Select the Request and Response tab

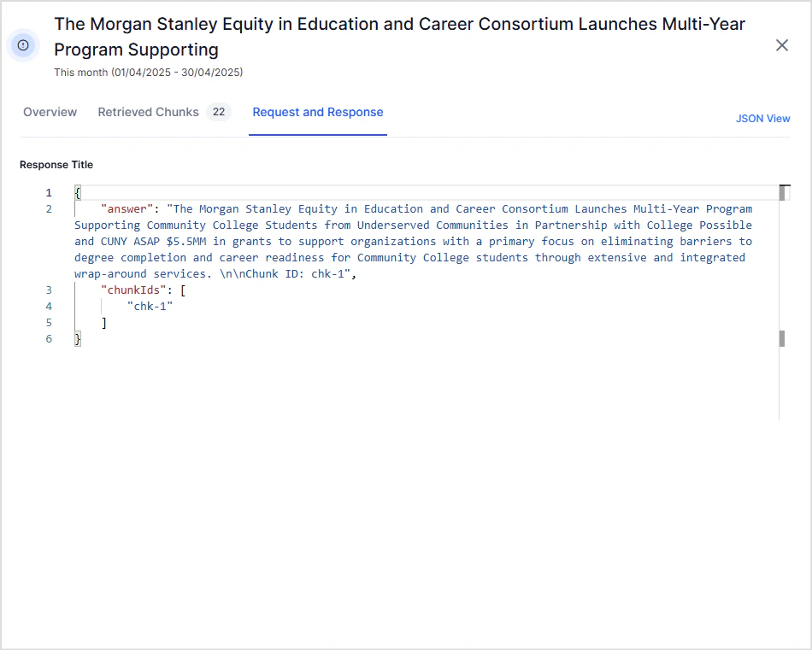coord(318,112)
